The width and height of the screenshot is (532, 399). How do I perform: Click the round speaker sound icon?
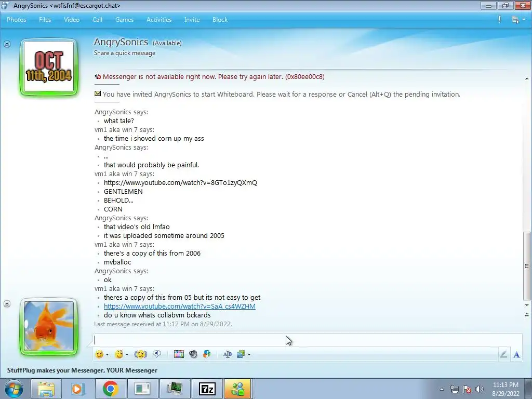(193, 354)
